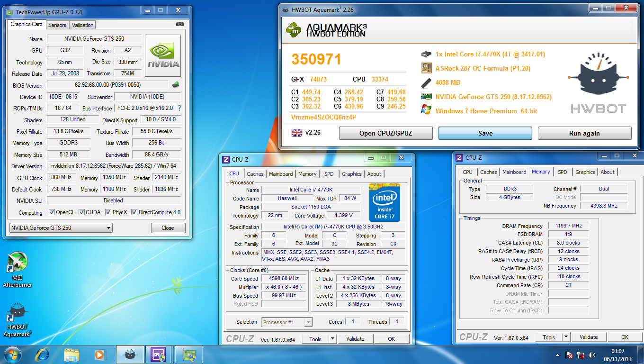The width and height of the screenshot is (644, 364).
Task: Click NB Frequency value 4398.8 MHz
Action: pyautogui.click(x=604, y=206)
